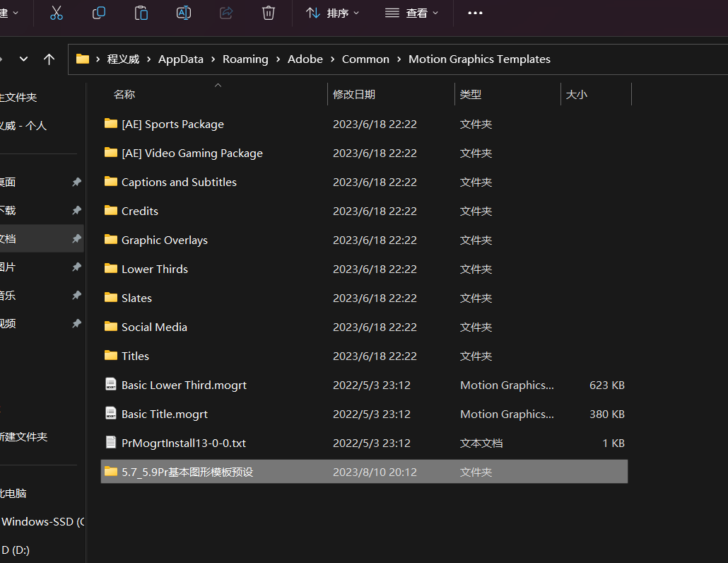Sort files by 修改日期 column header

click(x=354, y=94)
